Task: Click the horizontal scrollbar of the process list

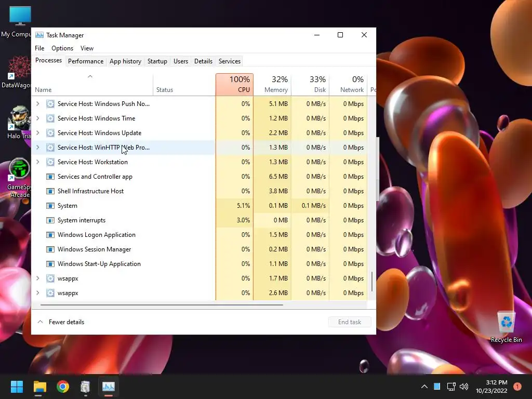Action: click(162, 305)
